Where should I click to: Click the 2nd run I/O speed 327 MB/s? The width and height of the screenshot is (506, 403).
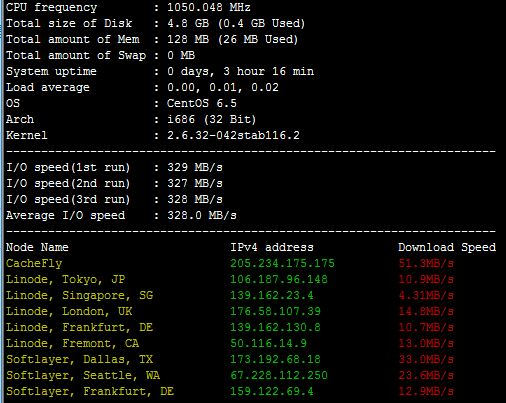(195, 183)
